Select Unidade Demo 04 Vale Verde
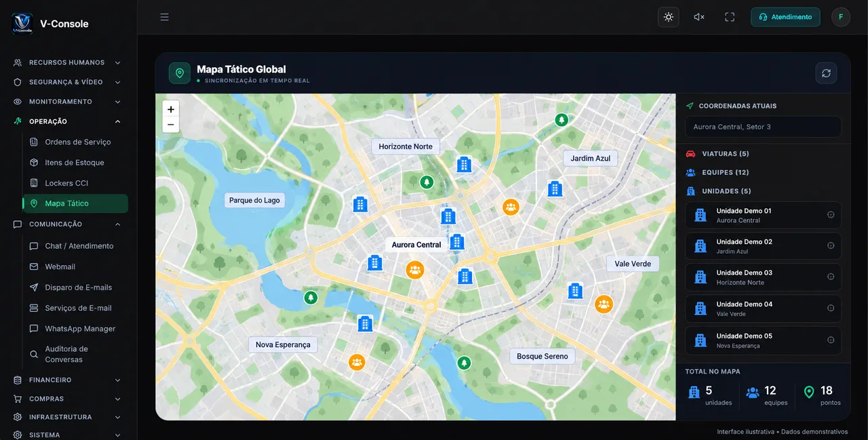This screenshot has height=440, width=868. [x=763, y=308]
